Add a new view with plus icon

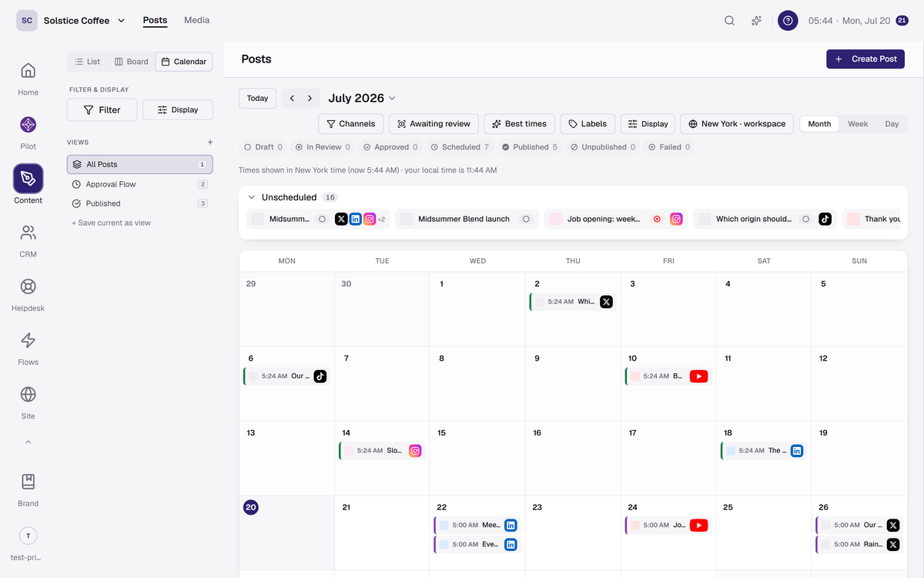click(210, 142)
